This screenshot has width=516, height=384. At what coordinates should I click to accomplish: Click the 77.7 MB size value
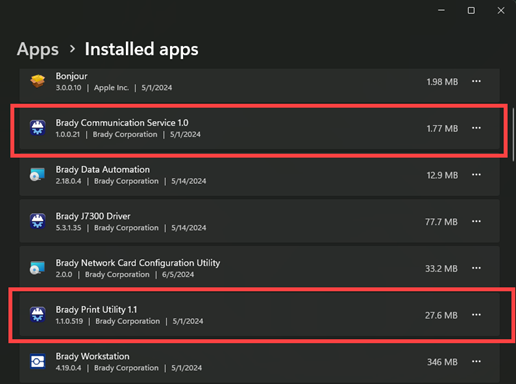click(x=441, y=222)
